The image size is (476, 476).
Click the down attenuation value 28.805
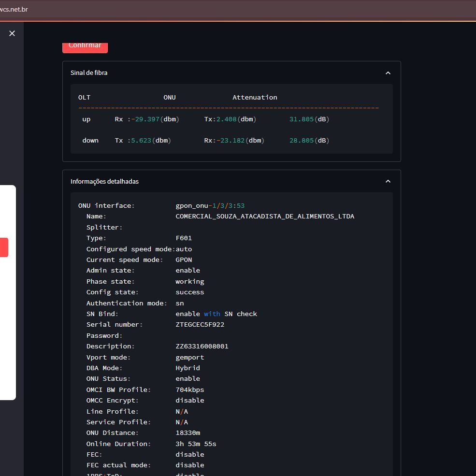coord(302,140)
